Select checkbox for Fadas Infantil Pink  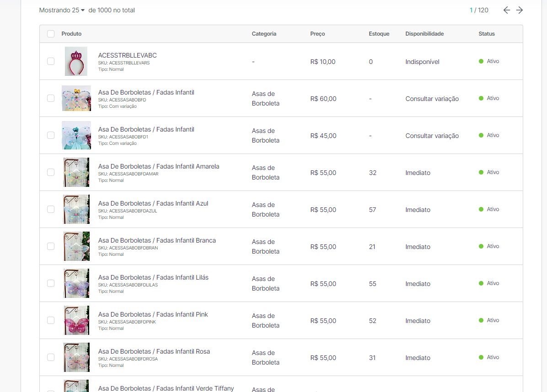[51, 320]
